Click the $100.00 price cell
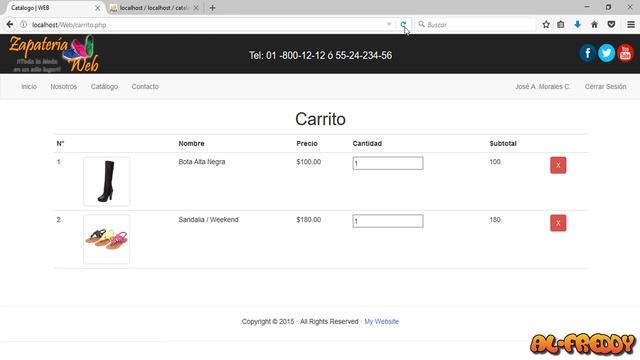This screenshot has height=360, width=640. coord(309,162)
